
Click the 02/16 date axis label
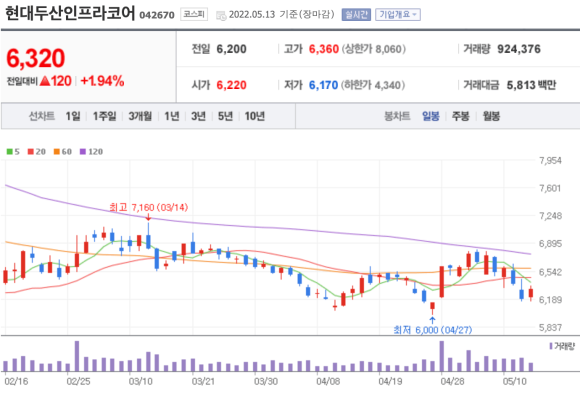pyautogui.click(x=16, y=381)
